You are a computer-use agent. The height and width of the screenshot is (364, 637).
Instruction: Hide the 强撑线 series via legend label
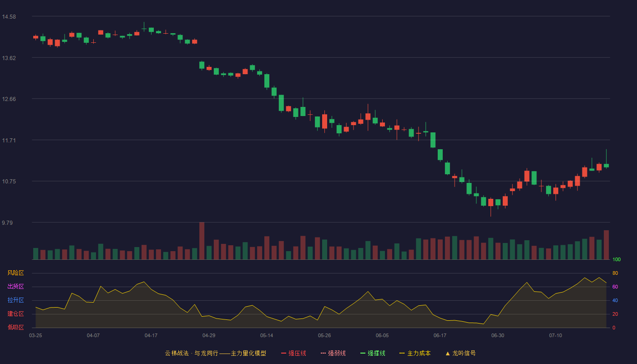[x=376, y=353]
